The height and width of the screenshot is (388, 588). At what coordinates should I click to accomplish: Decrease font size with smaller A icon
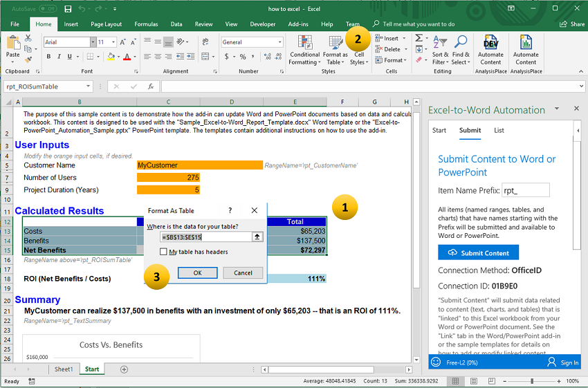pyautogui.click(x=133, y=42)
